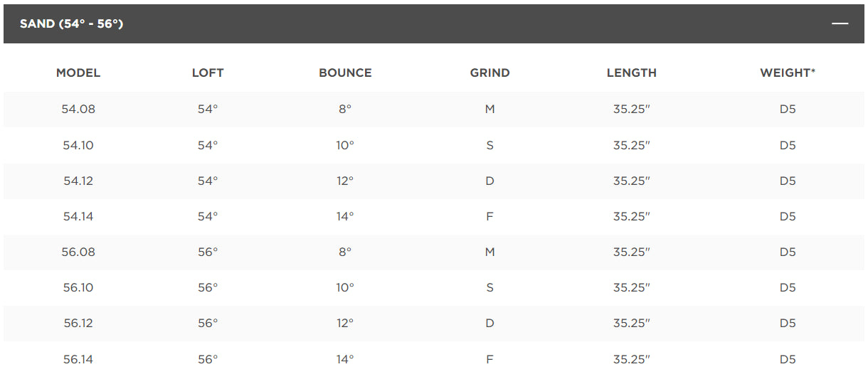Click the GRIND column header
868x384 pixels.
pyautogui.click(x=489, y=73)
